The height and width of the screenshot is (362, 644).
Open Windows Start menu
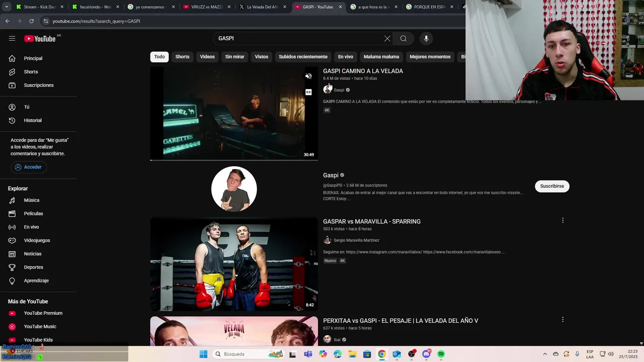203,354
